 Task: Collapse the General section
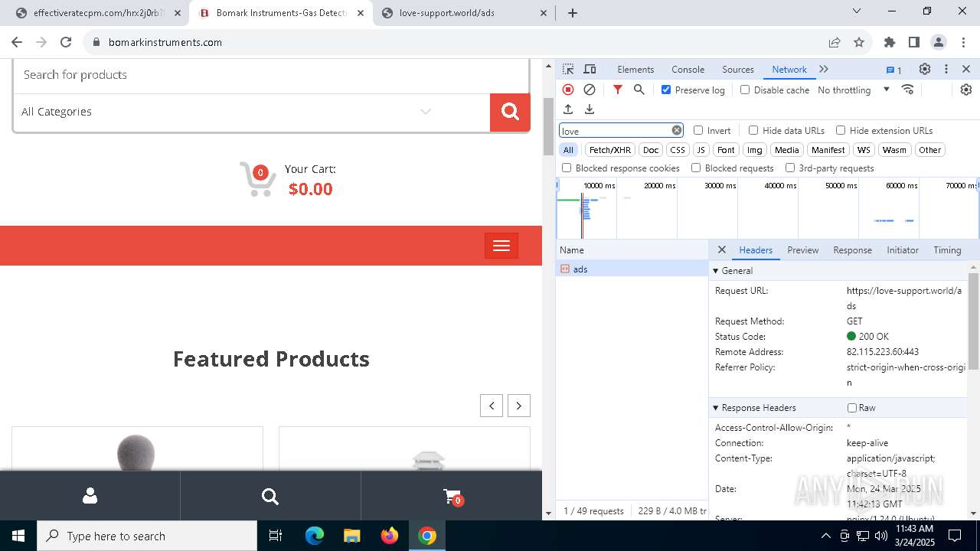[x=716, y=271]
